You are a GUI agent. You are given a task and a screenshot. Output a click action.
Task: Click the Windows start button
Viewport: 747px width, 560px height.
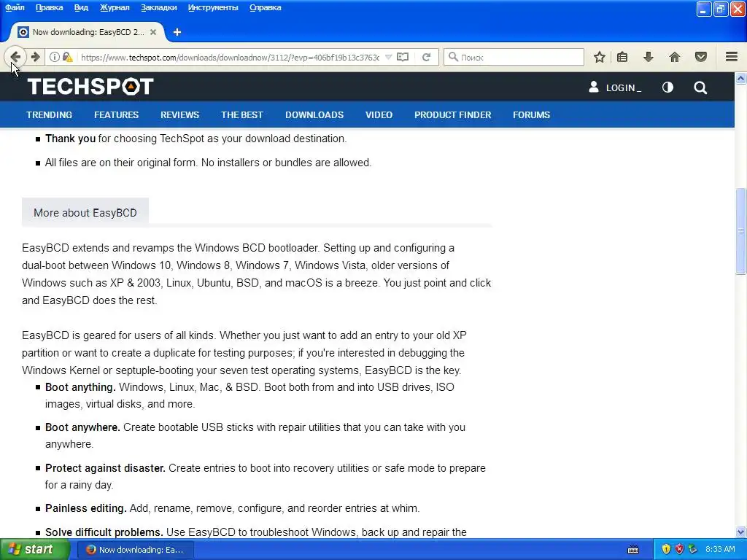tap(35, 550)
